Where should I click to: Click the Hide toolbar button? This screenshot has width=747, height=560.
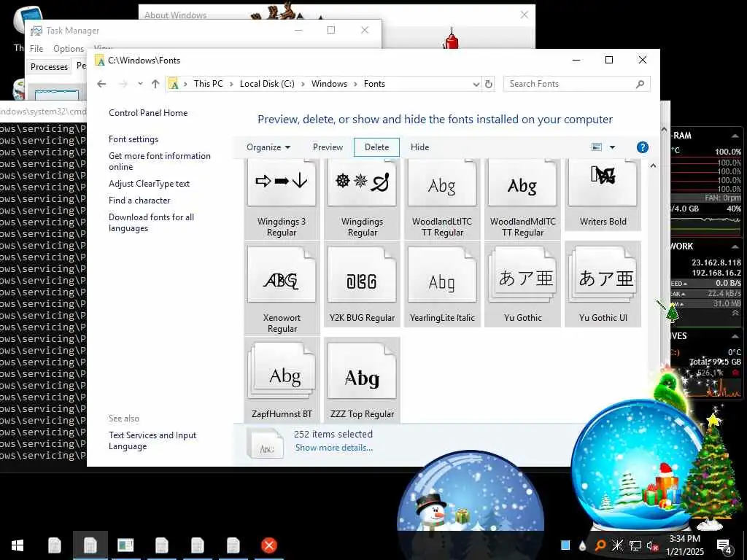pyautogui.click(x=419, y=147)
